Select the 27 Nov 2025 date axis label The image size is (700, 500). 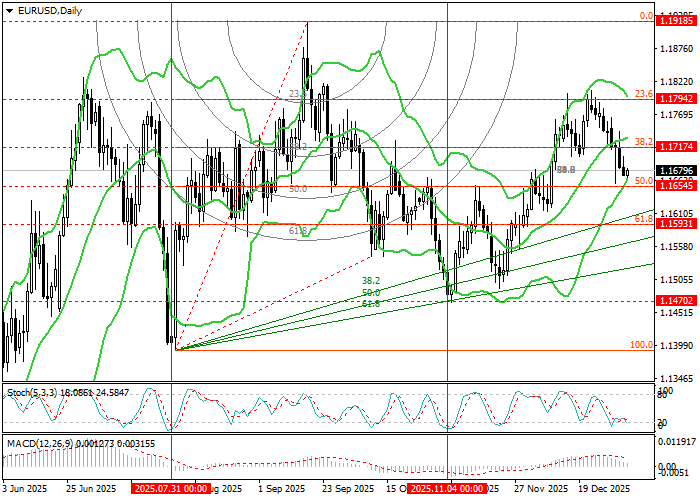[541, 489]
